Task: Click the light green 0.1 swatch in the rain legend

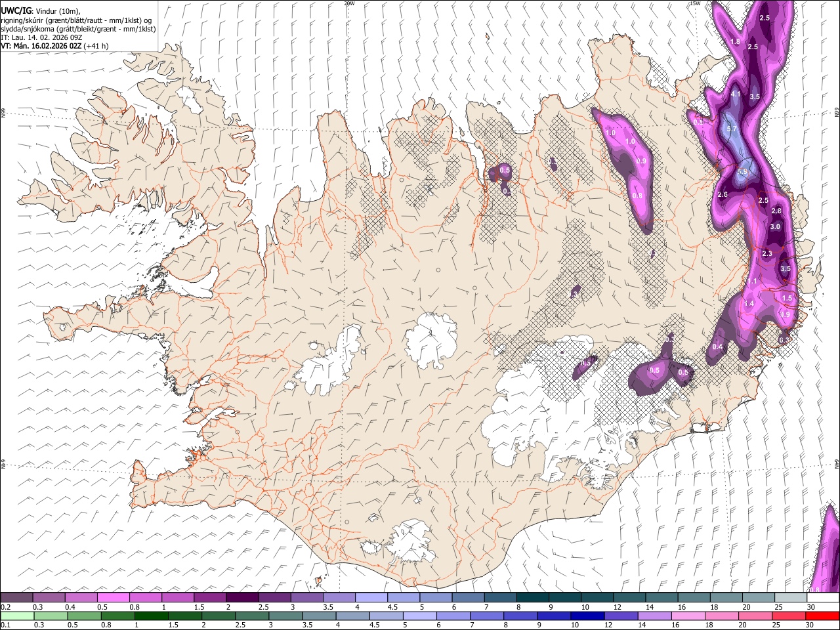Action: coord(17,616)
